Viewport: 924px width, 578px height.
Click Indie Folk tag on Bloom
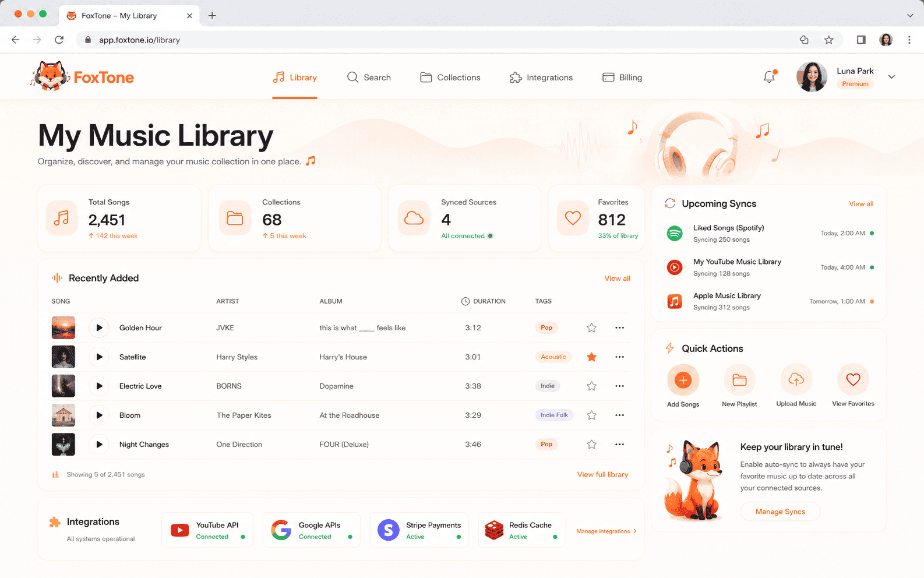coord(554,415)
